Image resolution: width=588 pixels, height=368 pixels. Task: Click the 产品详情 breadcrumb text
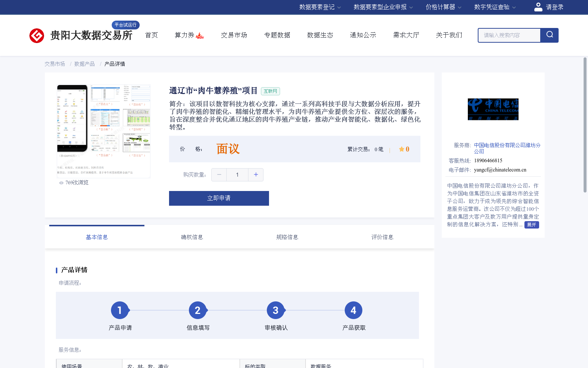115,64
